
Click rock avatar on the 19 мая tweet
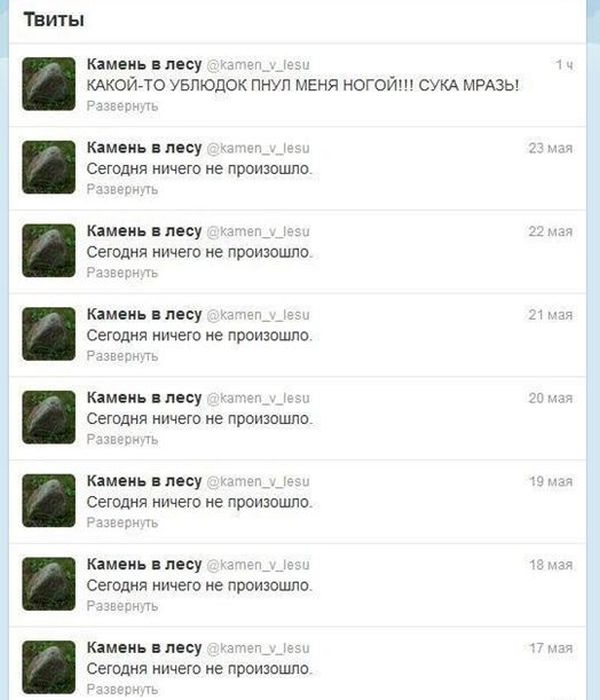[x=49, y=500]
